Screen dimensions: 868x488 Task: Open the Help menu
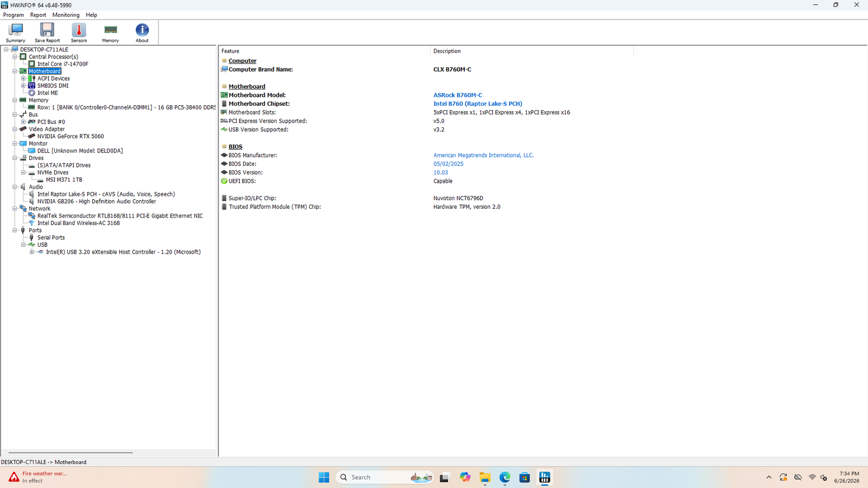pyautogui.click(x=92, y=15)
